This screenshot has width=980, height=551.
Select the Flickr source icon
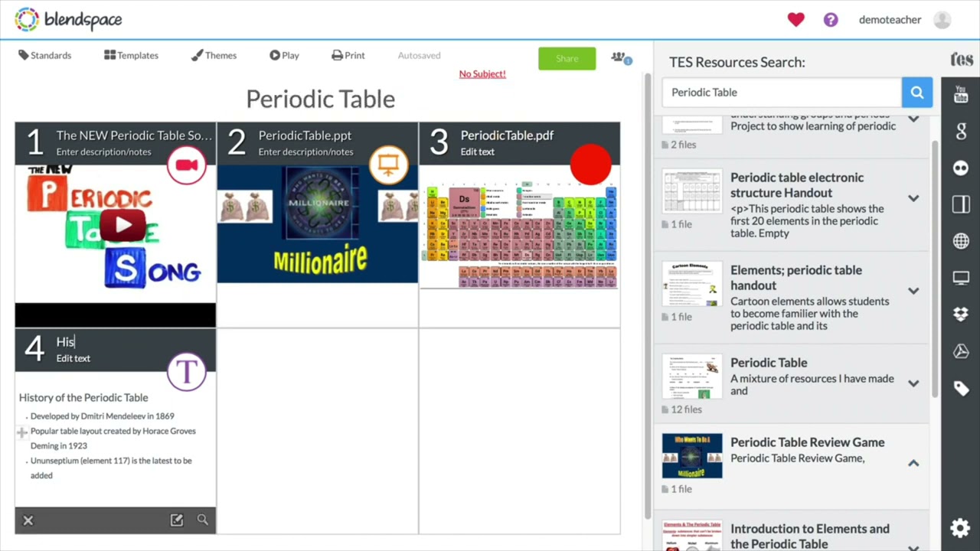[961, 168]
